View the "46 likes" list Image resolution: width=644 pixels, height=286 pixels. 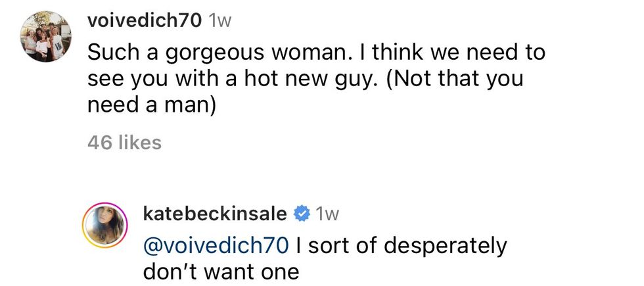click(124, 143)
